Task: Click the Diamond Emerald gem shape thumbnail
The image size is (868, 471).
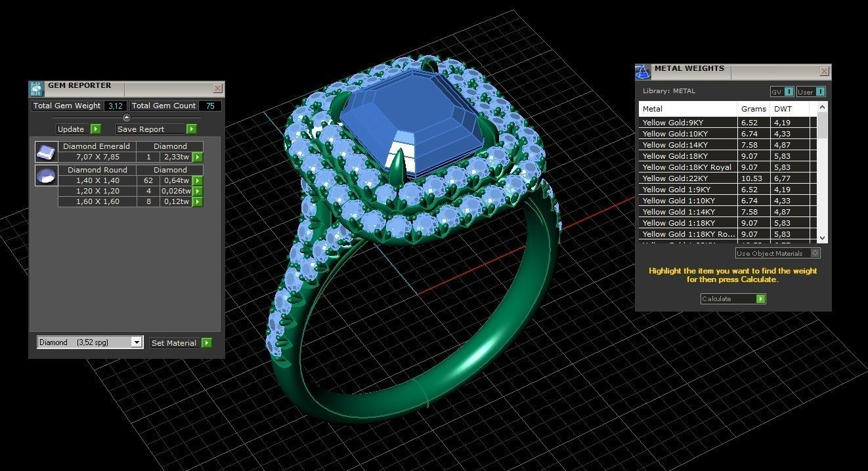Action: (x=45, y=152)
